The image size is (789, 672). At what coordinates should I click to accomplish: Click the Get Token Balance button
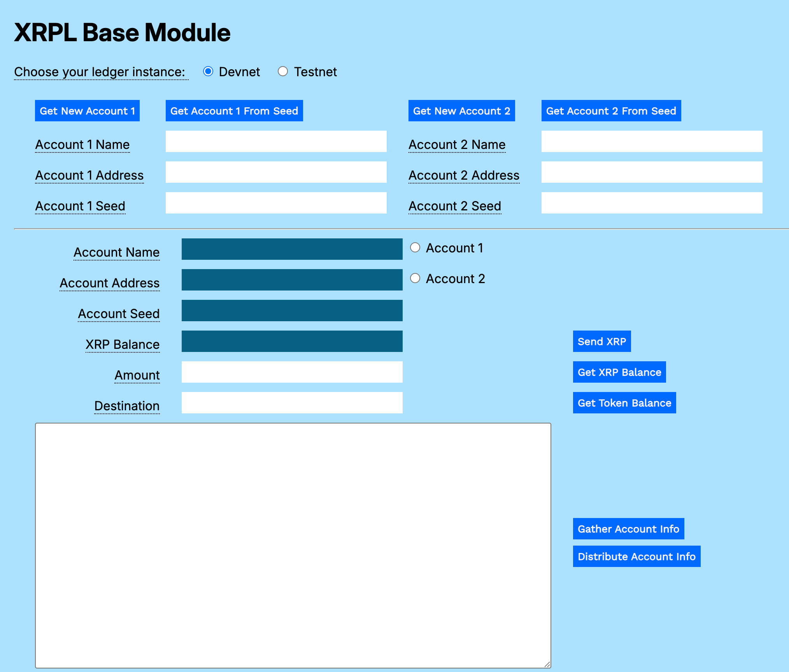(624, 403)
